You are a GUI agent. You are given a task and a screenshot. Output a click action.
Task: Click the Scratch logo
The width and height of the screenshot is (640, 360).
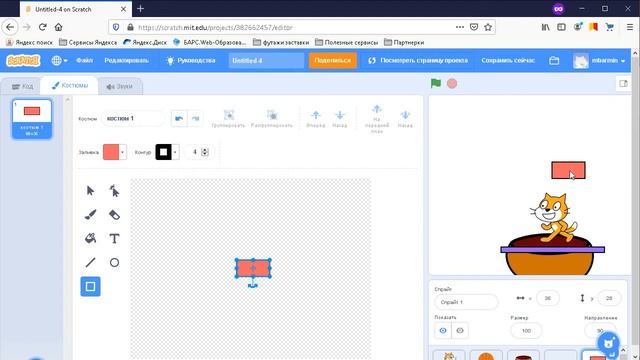23,60
